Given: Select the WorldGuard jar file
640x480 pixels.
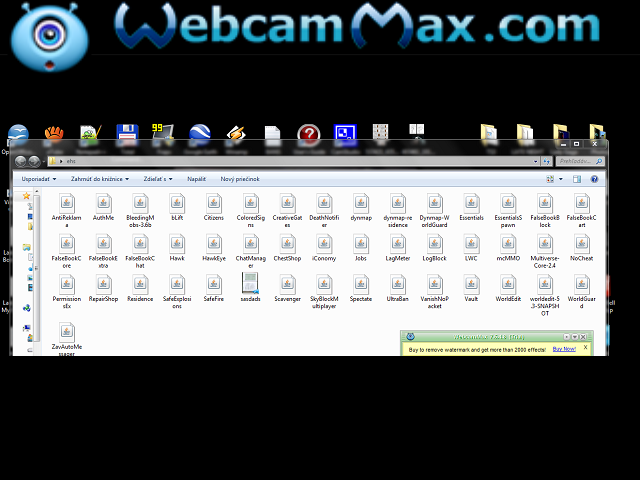Looking at the screenshot, I should coord(582,291).
